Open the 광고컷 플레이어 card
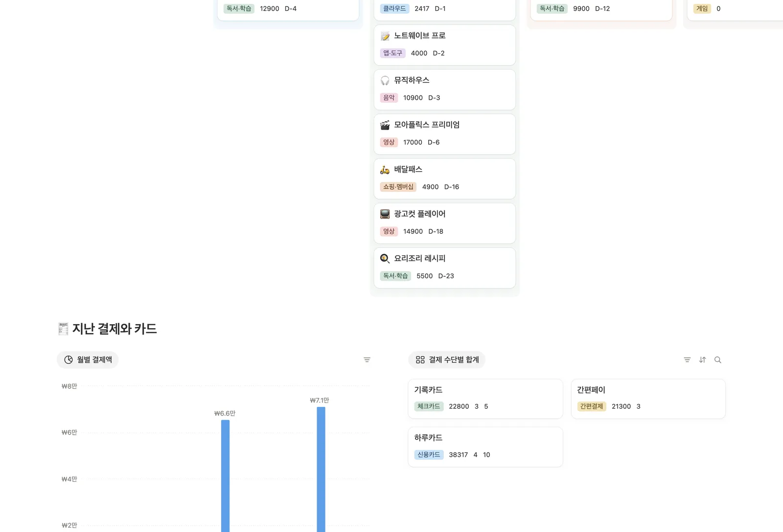 (445, 223)
